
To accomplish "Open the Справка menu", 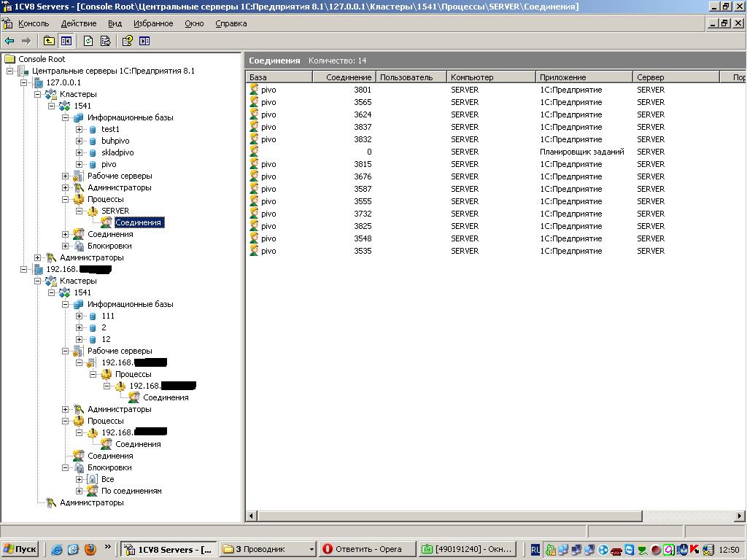I will pos(231,23).
